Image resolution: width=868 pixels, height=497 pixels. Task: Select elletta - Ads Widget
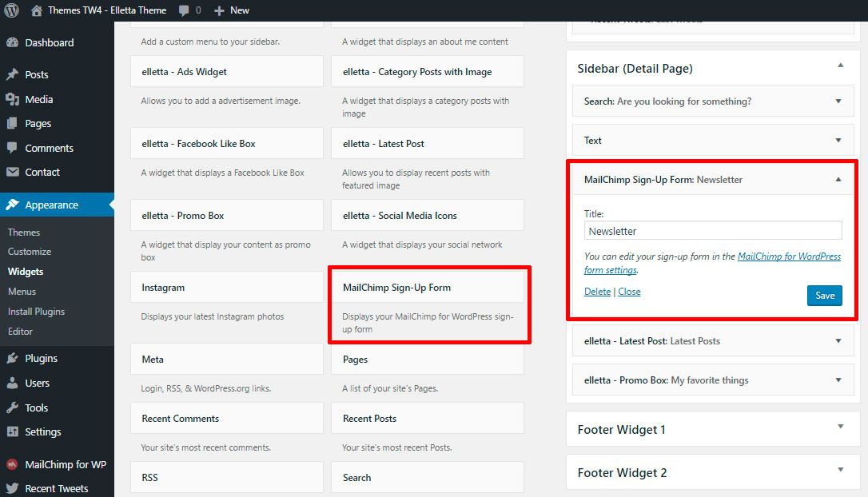point(227,71)
